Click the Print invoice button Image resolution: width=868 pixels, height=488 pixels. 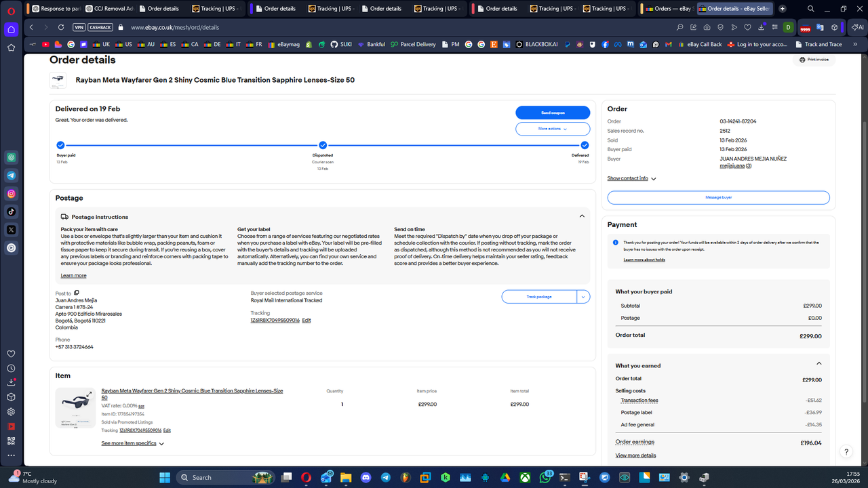[x=814, y=60]
